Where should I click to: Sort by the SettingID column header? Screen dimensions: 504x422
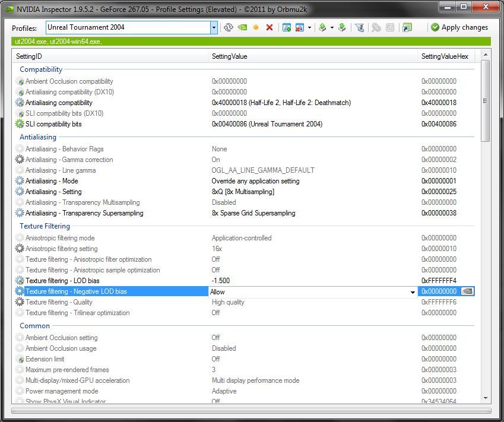[x=110, y=56]
